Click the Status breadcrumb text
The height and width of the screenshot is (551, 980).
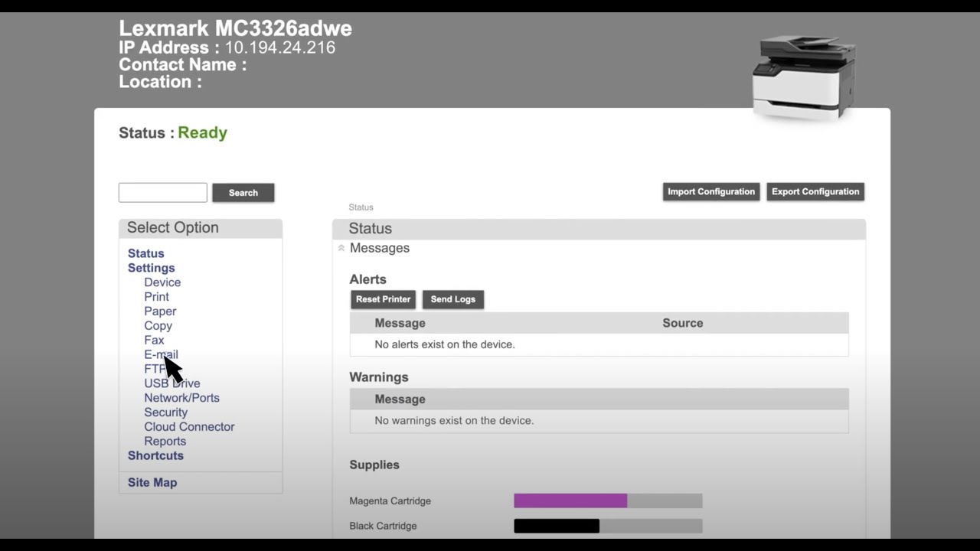tap(361, 207)
